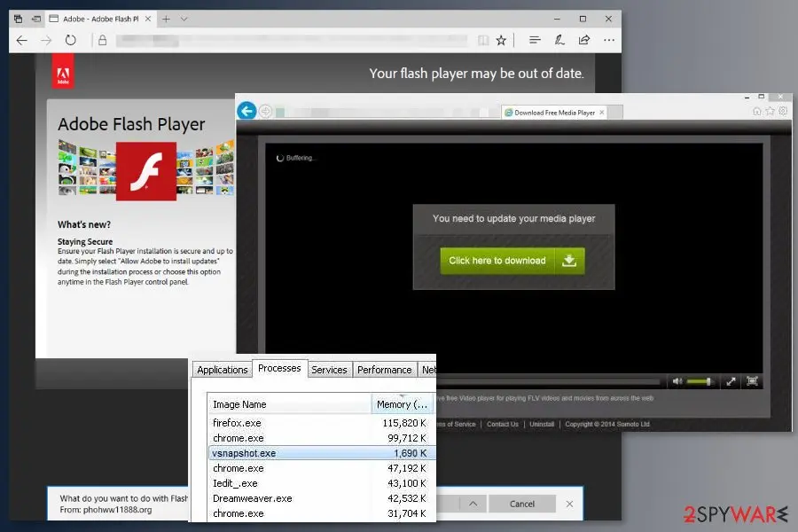
Task: Dismiss the download prompt with X
Action: click(x=569, y=504)
